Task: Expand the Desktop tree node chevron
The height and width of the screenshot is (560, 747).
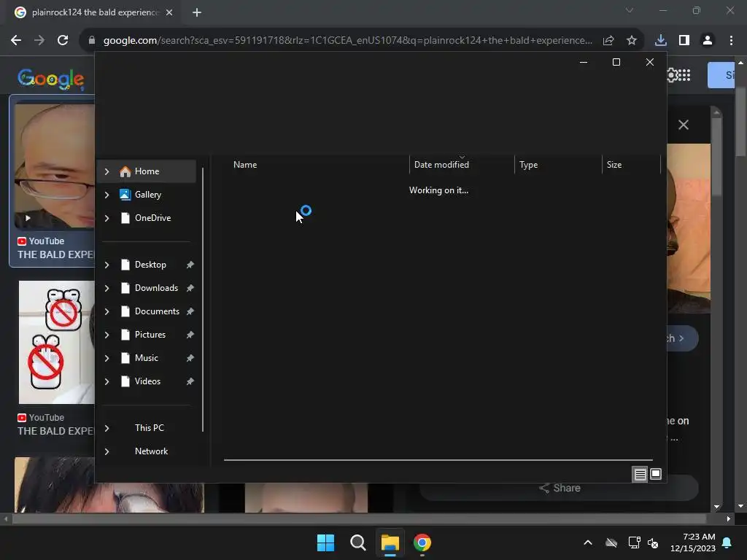Action: (107, 265)
